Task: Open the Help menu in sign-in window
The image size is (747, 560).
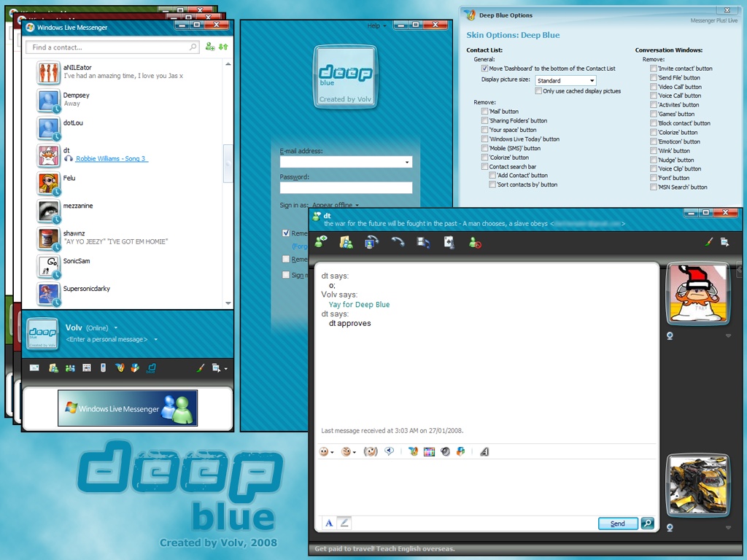Action: (376, 26)
